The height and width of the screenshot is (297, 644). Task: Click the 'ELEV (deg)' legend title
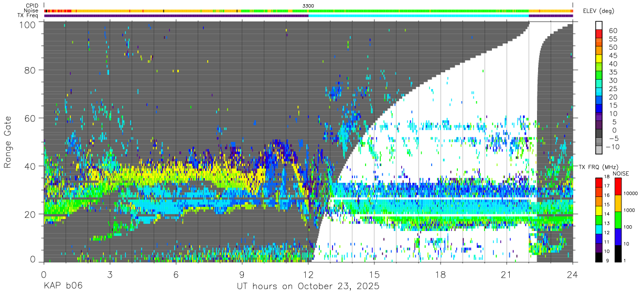598,11
